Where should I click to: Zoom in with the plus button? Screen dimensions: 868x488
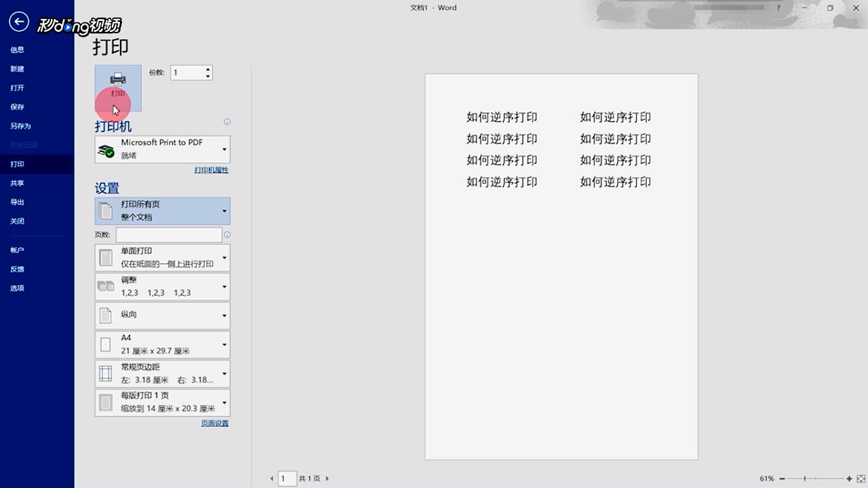[x=850, y=479]
